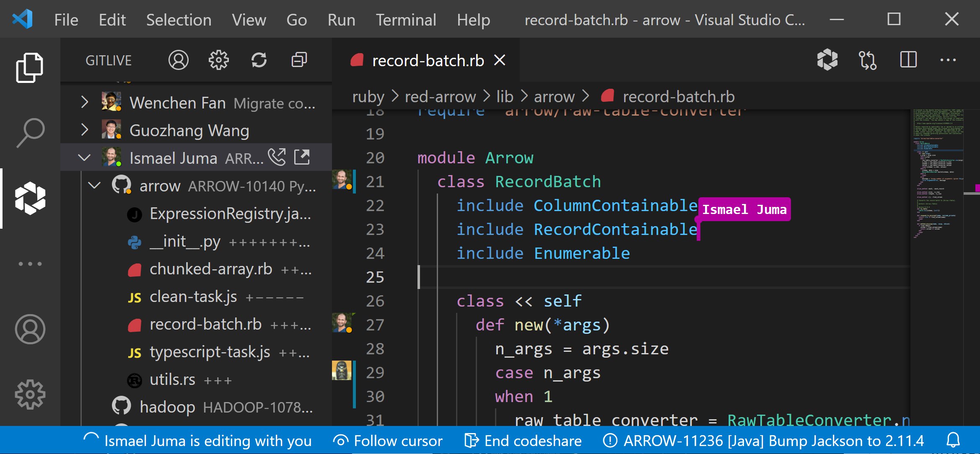Click the VS Code logo icon

23,19
